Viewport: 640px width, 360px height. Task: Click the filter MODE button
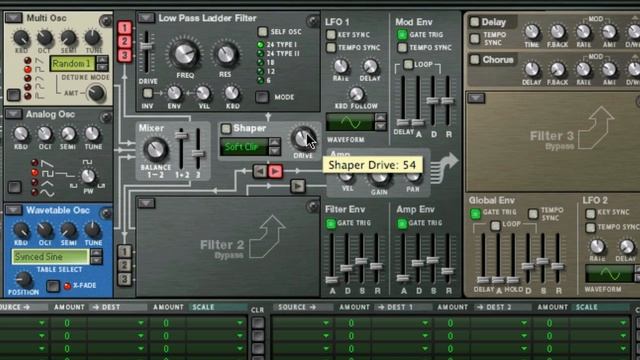(262, 97)
